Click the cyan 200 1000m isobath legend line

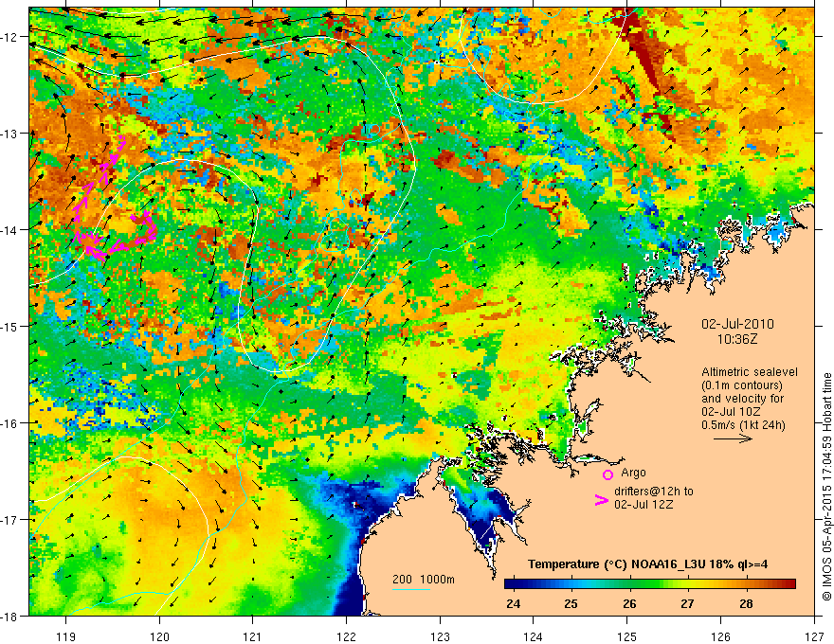coord(410,589)
